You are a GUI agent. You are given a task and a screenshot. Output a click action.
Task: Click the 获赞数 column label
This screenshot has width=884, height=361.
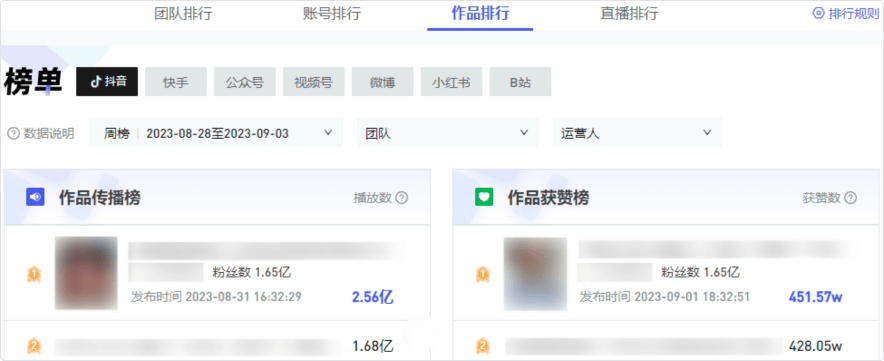tap(821, 198)
